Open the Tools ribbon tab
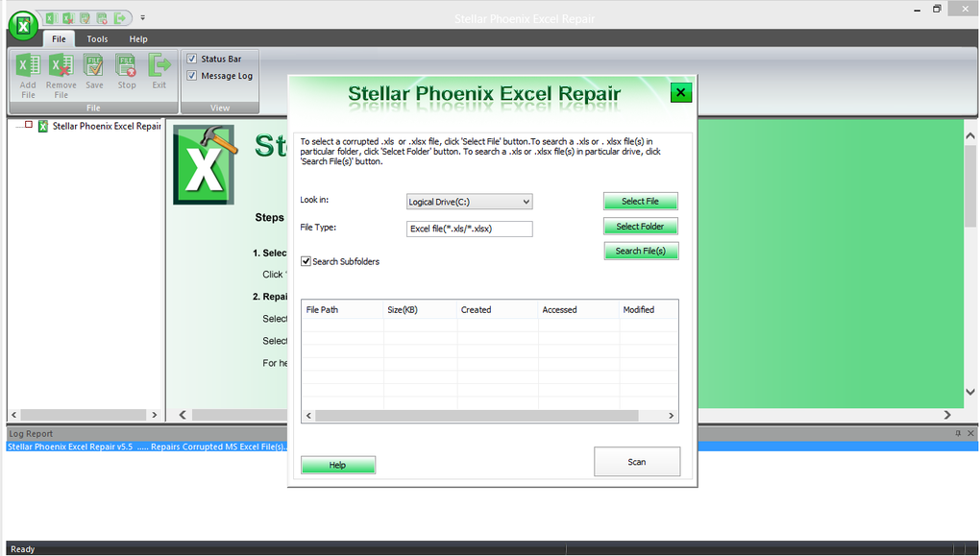The height and width of the screenshot is (556, 980). tap(97, 38)
